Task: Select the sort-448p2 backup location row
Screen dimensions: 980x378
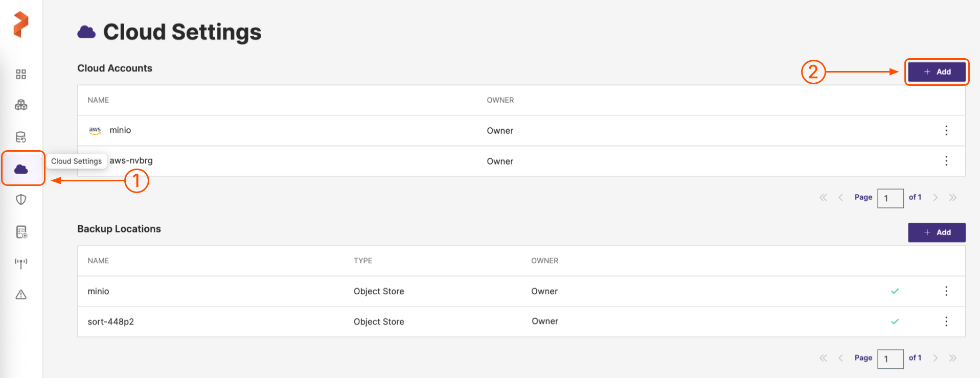Action: coord(110,322)
